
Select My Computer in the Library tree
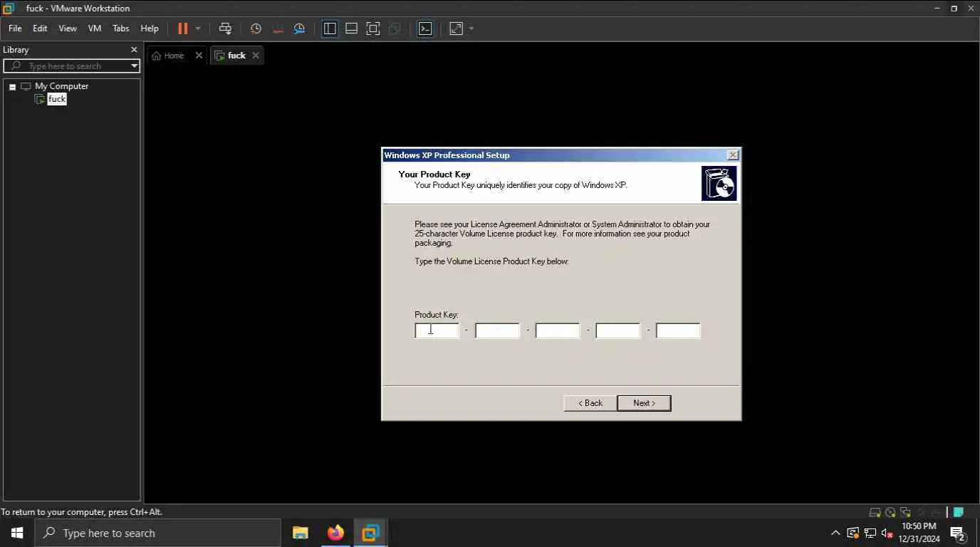[62, 86]
